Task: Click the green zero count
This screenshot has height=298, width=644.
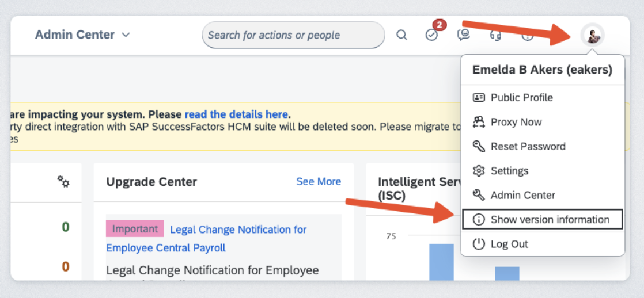Action: pyautogui.click(x=66, y=227)
